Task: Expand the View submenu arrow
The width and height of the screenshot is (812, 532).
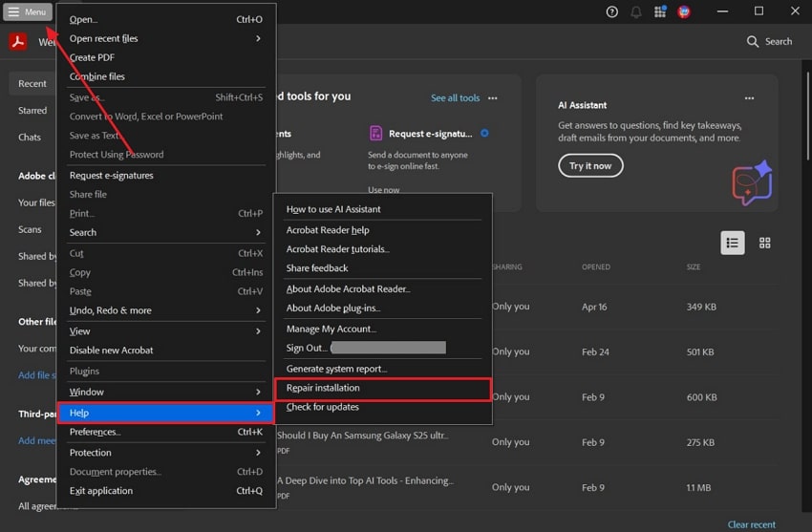Action: 258,330
